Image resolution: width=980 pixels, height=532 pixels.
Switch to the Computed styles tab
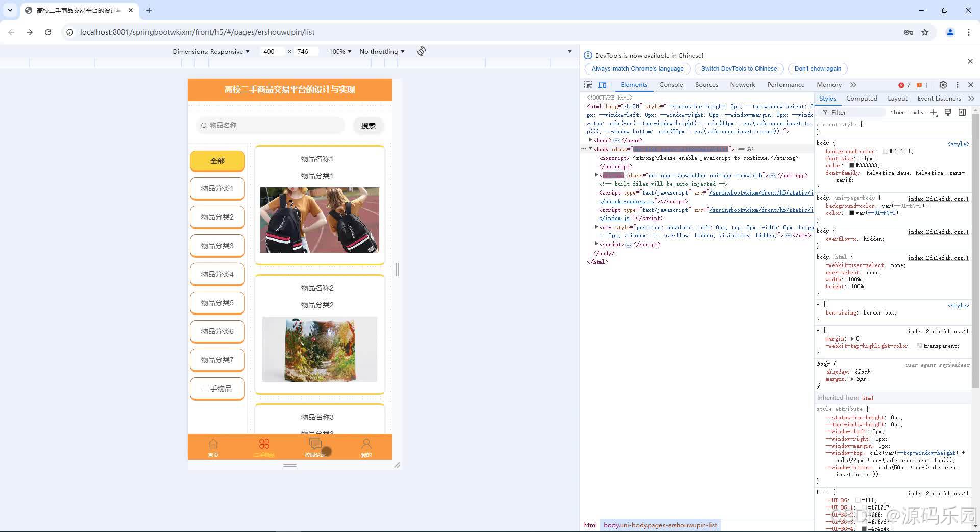862,98
